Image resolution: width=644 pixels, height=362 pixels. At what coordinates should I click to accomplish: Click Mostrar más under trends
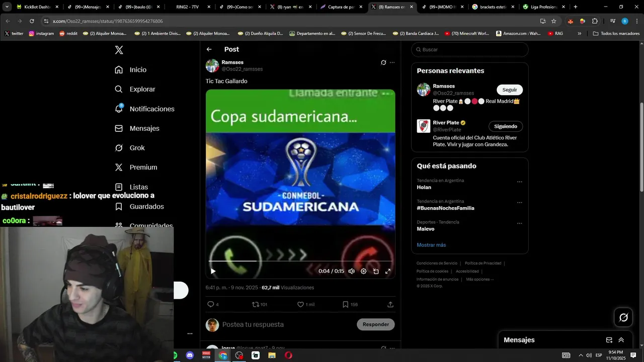[x=431, y=245]
